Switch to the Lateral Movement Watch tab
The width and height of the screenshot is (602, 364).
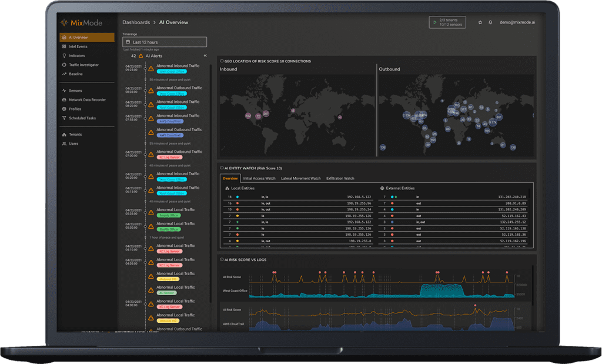[303, 178]
